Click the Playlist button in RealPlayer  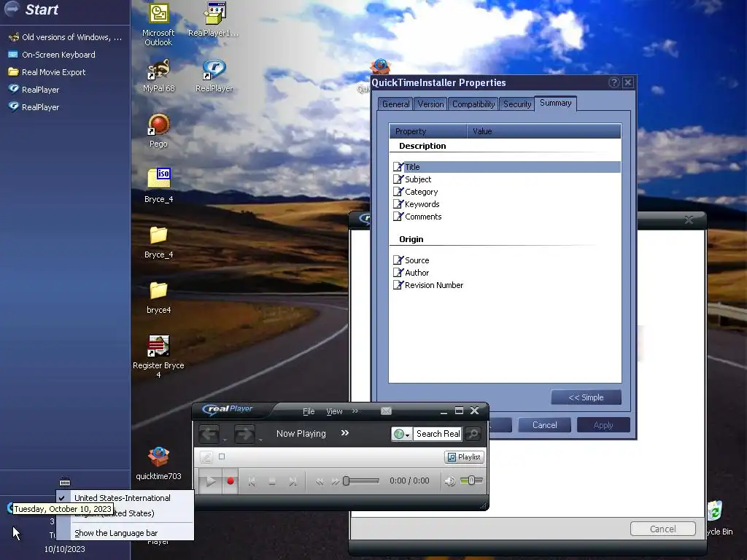(464, 457)
